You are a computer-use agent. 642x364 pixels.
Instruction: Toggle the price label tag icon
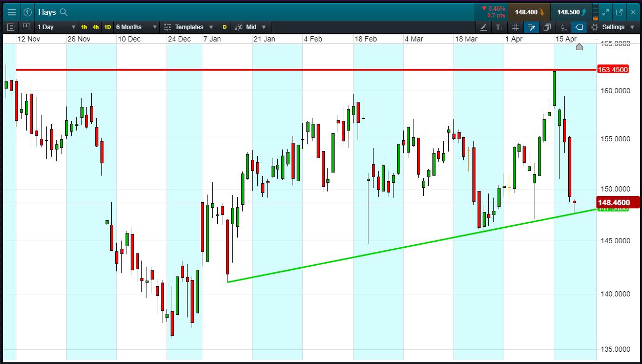tap(579, 27)
